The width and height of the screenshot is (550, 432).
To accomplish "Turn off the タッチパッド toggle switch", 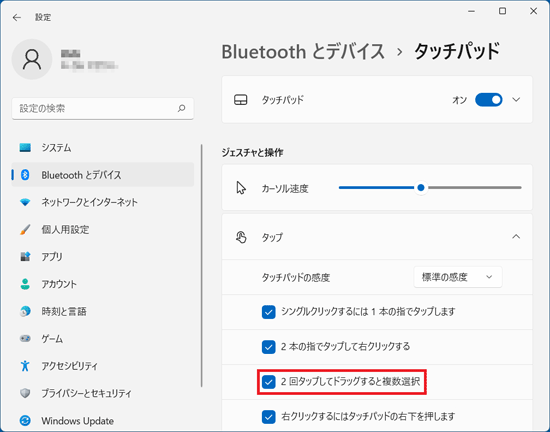I will click(489, 100).
